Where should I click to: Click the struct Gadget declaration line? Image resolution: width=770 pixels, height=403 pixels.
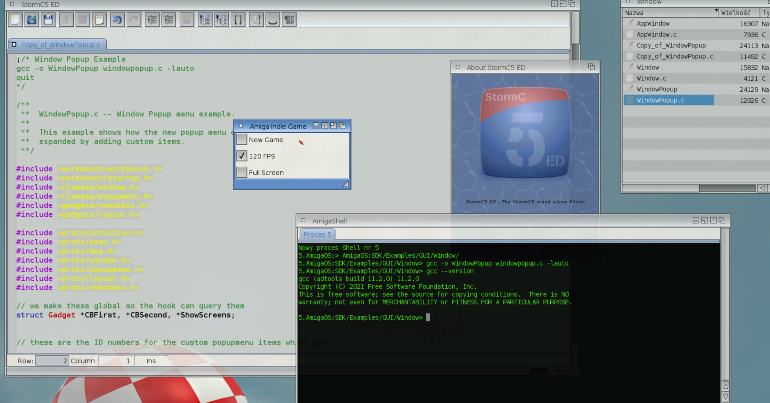125,315
